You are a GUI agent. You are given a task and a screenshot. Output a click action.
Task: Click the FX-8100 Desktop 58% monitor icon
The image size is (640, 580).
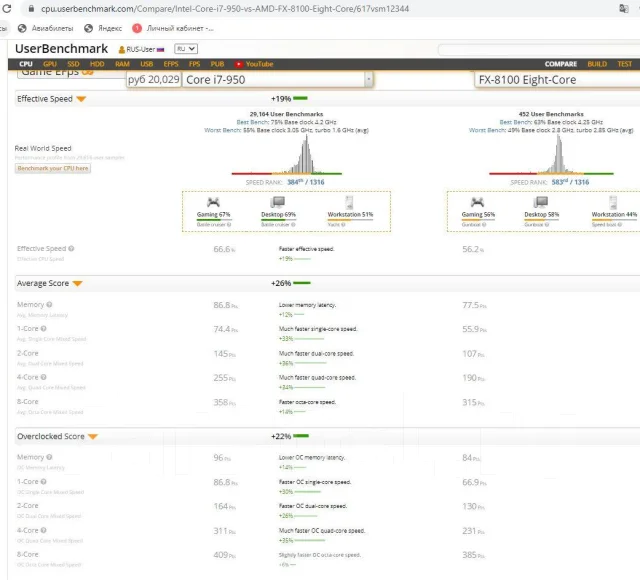tap(541, 202)
